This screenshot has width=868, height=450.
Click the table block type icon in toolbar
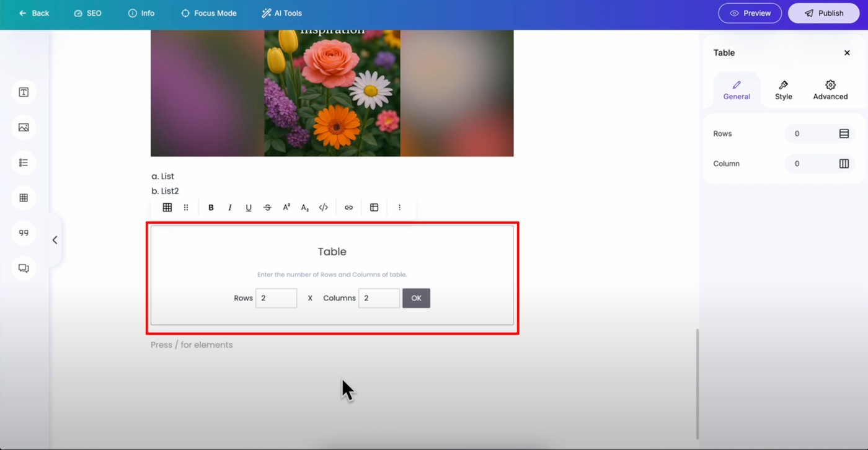tap(167, 208)
